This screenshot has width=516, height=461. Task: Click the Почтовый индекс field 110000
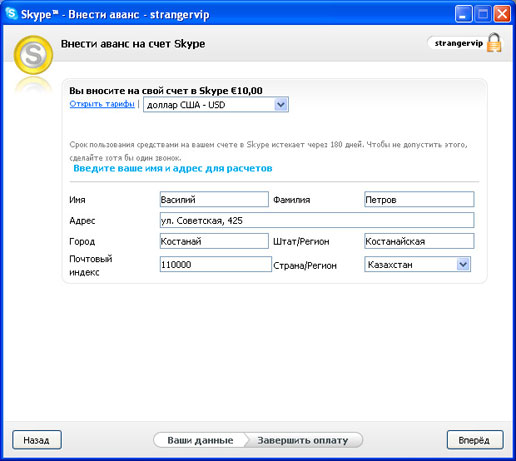[216, 264]
